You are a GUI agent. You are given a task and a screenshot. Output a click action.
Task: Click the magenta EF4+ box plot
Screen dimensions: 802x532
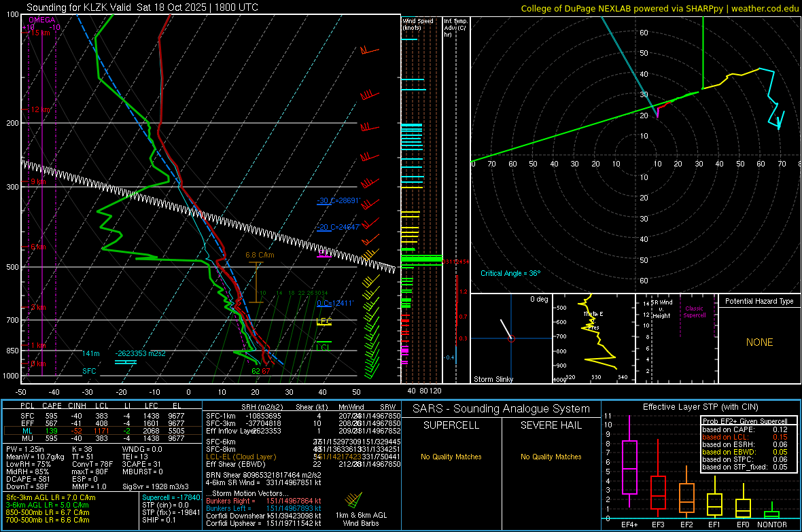point(629,461)
